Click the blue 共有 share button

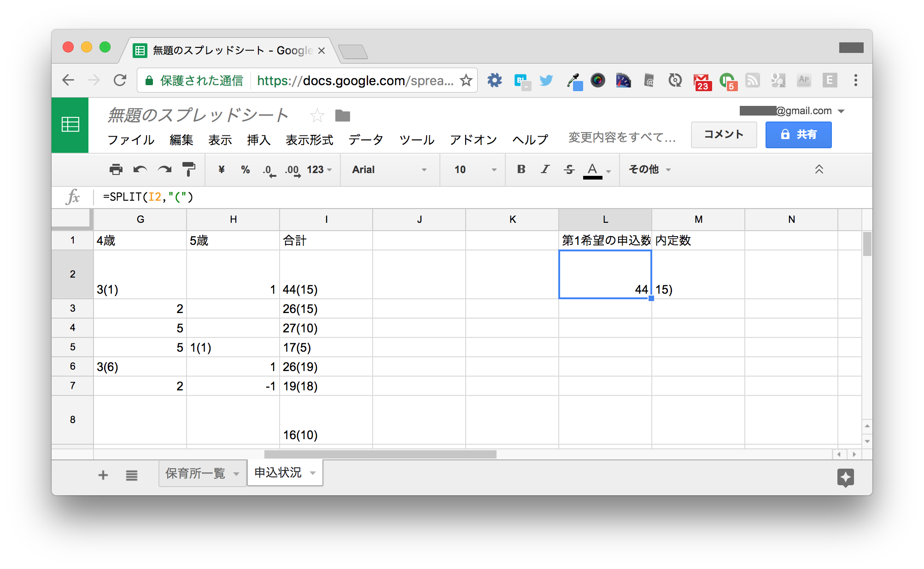798,134
